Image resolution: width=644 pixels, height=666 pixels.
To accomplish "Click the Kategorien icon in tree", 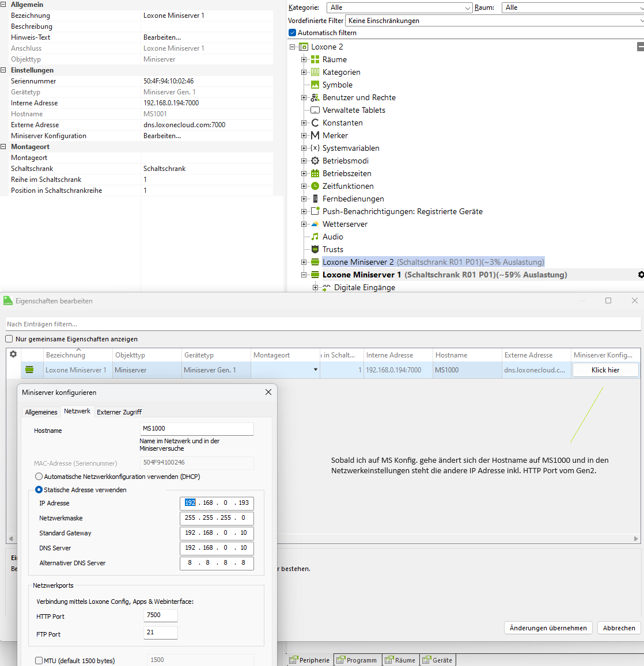I will point(315,72).
